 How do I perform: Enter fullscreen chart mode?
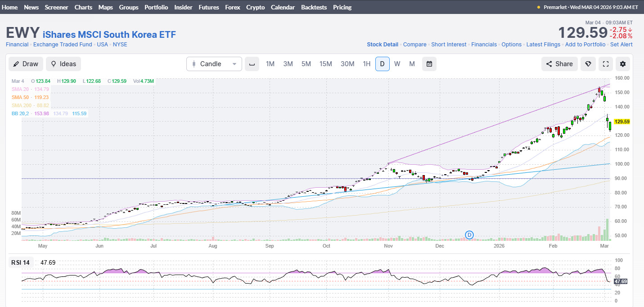pos(605,64)
